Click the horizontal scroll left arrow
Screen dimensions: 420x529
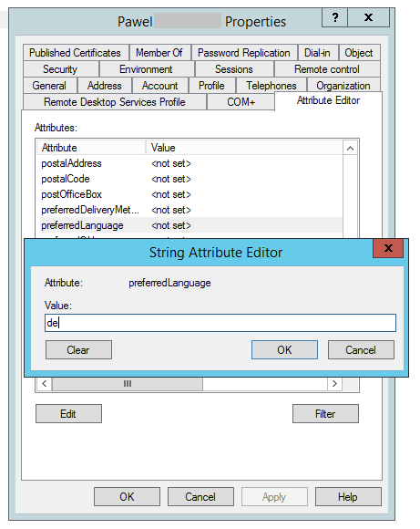click(x=44, y=384)
